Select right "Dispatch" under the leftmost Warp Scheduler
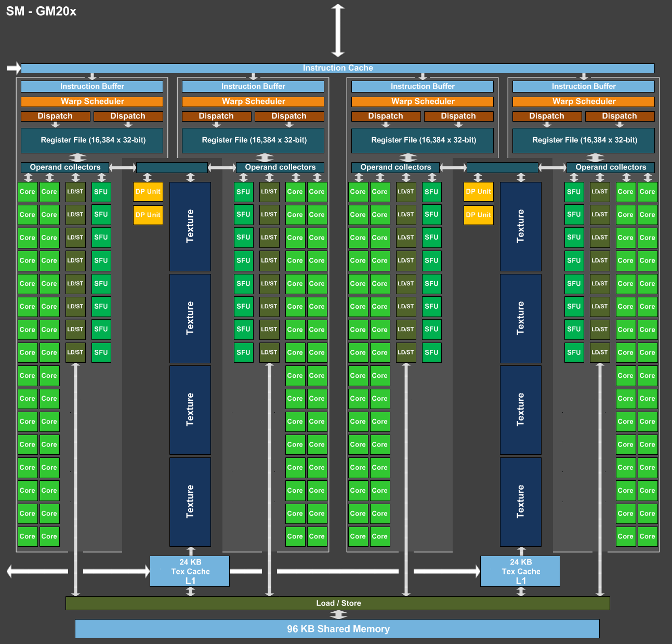This screenshot has height=644, width=672. pos(128,116)
